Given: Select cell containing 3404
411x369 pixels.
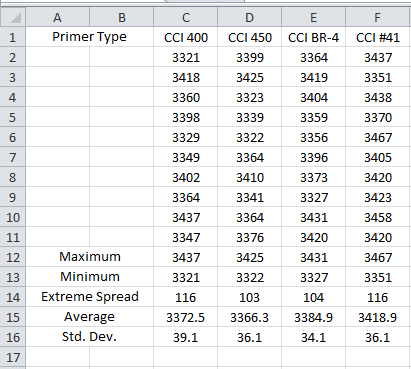Looking at the screenshot, I should [314, 97].
